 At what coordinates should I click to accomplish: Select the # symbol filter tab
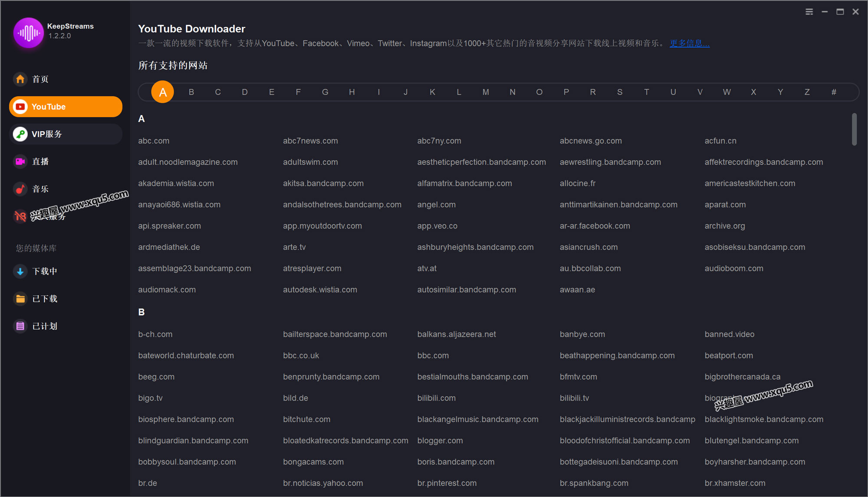[x=834, y=92]
